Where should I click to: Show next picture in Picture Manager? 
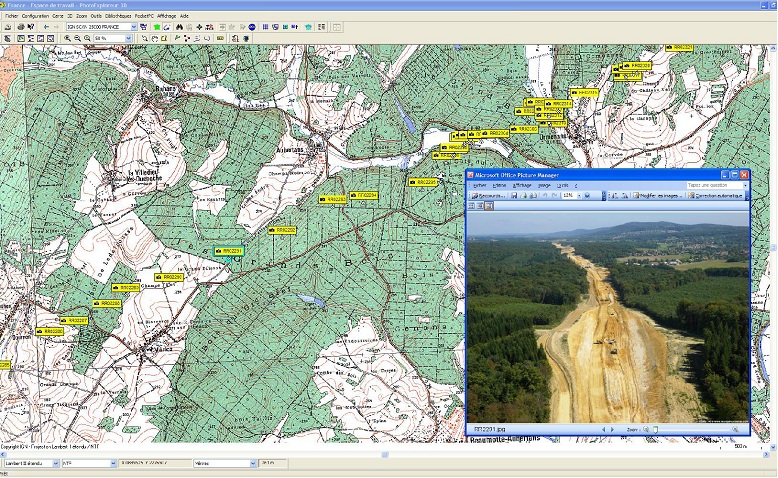[613, 429]
